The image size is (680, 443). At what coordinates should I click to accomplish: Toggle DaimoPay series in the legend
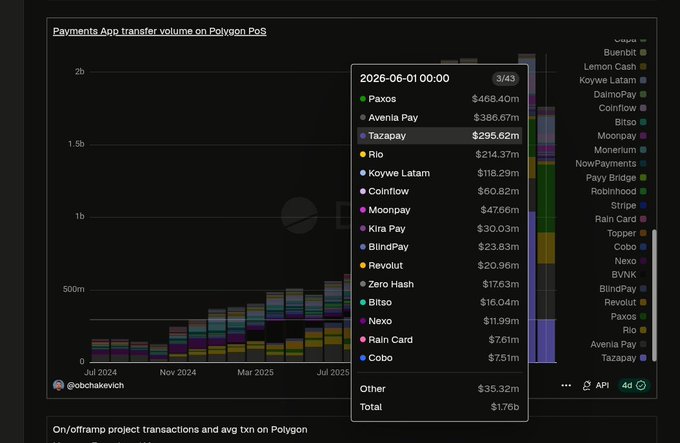pyautogui.click(x=620, y=94)
